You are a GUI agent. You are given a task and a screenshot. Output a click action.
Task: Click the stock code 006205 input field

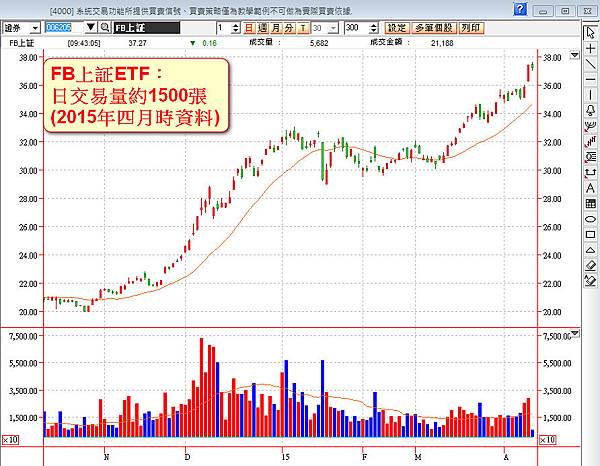pyautogui.click(x=65, y=28)
